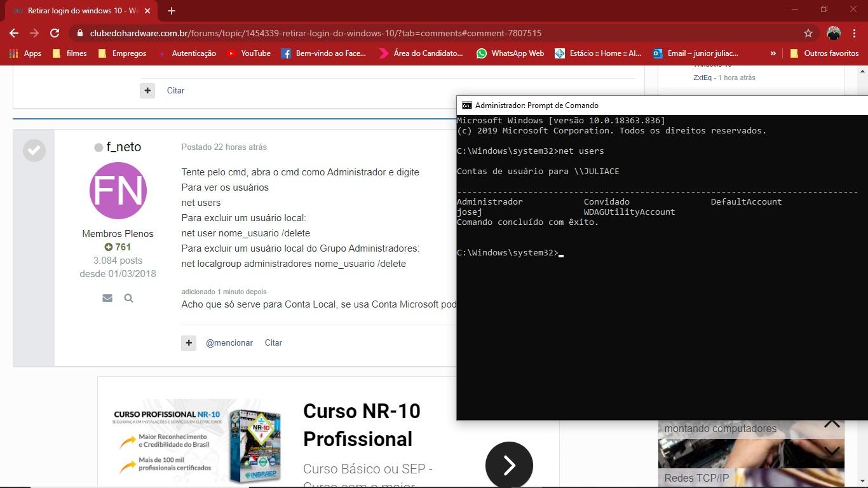Go back to the previous page
Viewport: 868px width, 488px height.
pyautogui.click(x=14, y=33)
